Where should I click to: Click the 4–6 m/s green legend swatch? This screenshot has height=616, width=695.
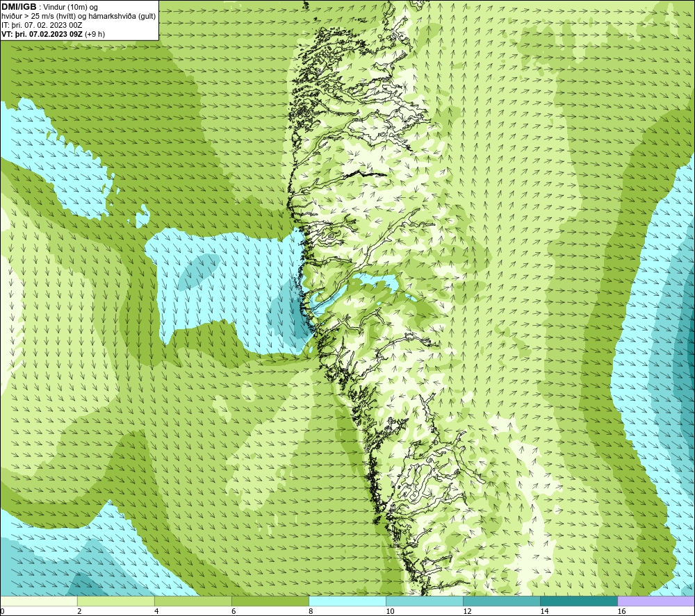tap(193, 601)
